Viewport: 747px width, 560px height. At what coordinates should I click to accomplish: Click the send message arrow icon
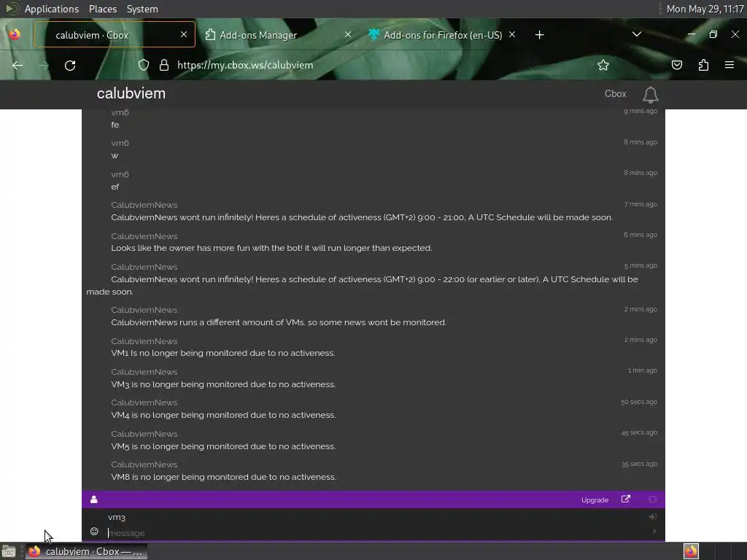654,531
